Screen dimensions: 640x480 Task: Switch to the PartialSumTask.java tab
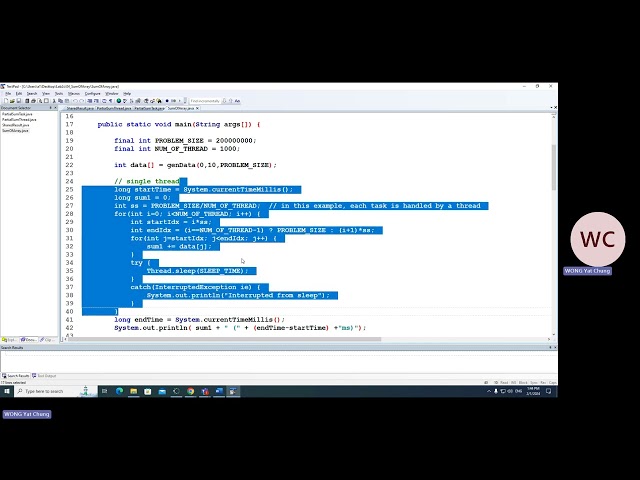coord(149,109)
